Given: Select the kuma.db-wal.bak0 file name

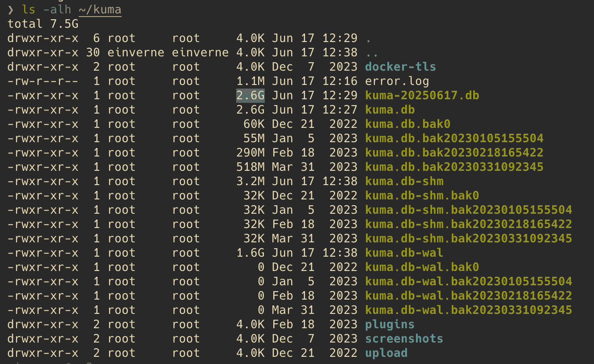Looking at the screenshot, I should [x=422, y=267].
